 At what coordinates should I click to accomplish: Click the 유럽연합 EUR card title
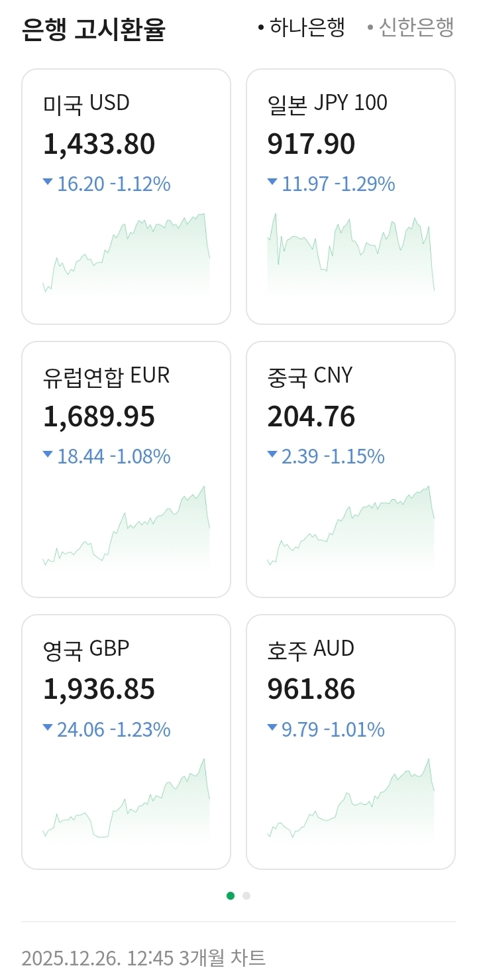[x=106, y=376]
